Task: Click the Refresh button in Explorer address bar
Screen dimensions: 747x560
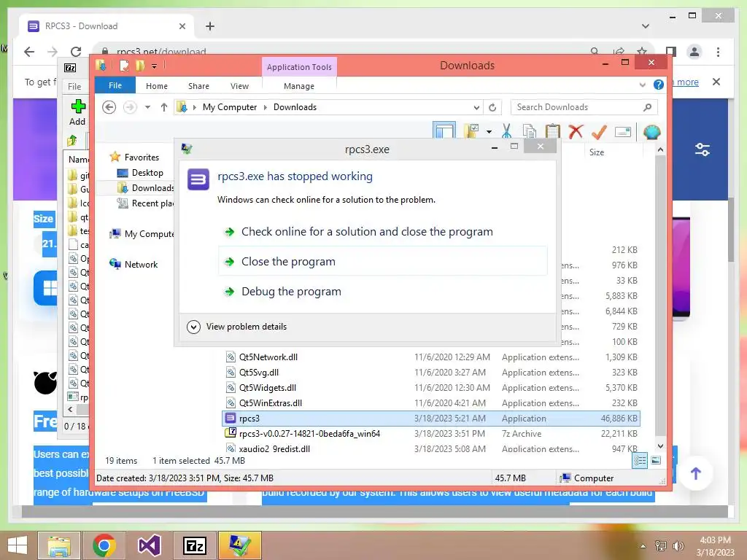Action: pos(492,108)
